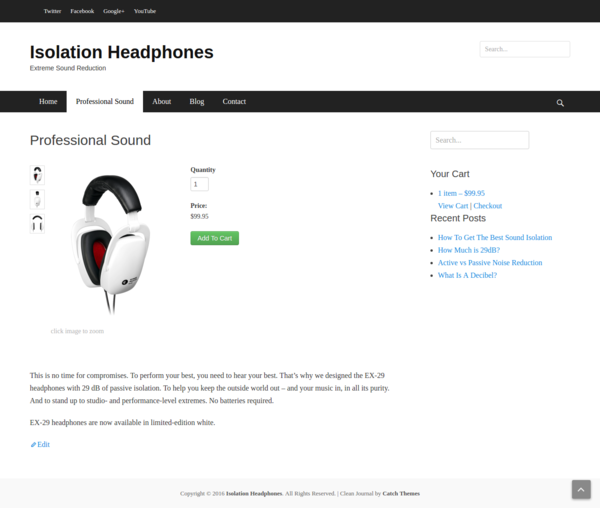Open the Home menu item
This screenshot has width=600, height=508.
(x=48, y=101)
